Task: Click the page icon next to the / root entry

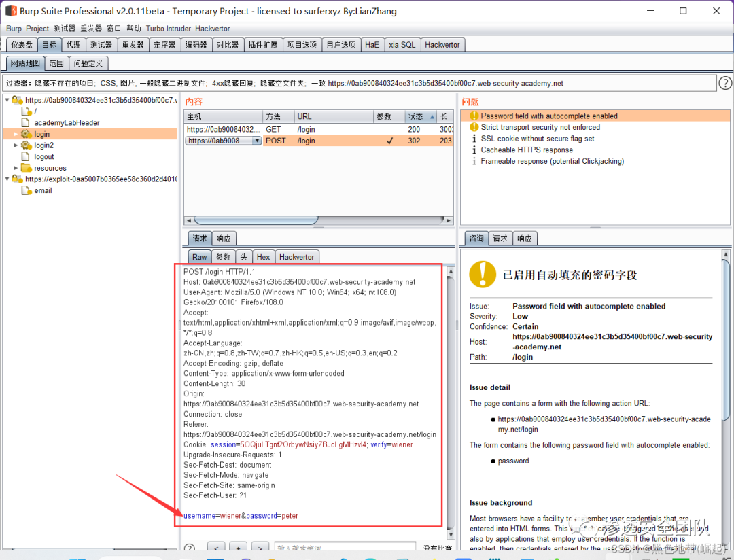Action: (x=27, y=111)
